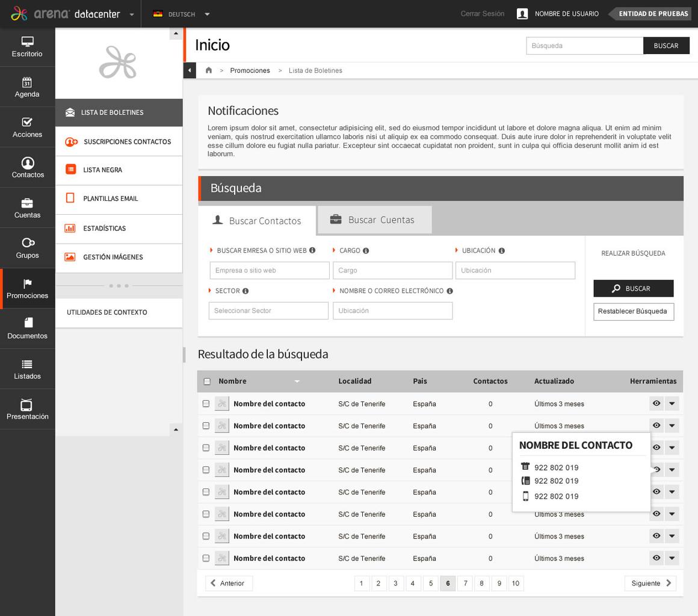
Task: Open the Deutsch language dropdown
Action: click(x=207, y=14)
